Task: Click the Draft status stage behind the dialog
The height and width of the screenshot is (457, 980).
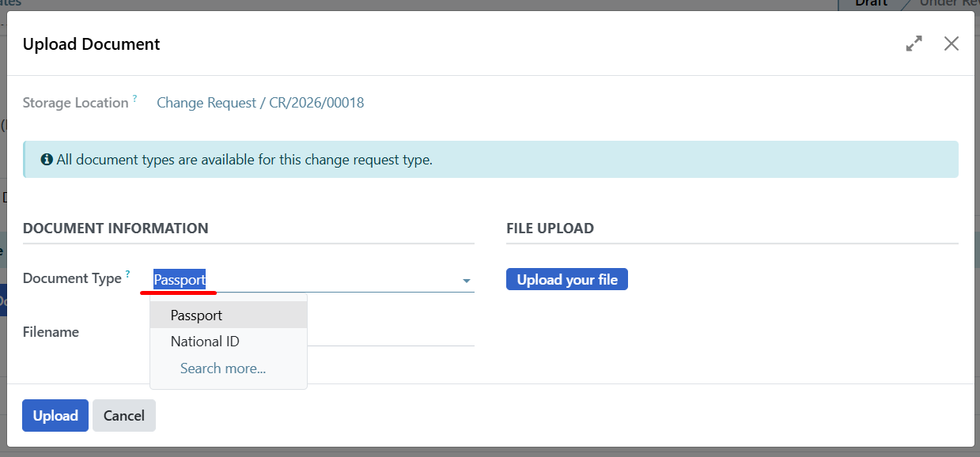Action: coord(869,4)
